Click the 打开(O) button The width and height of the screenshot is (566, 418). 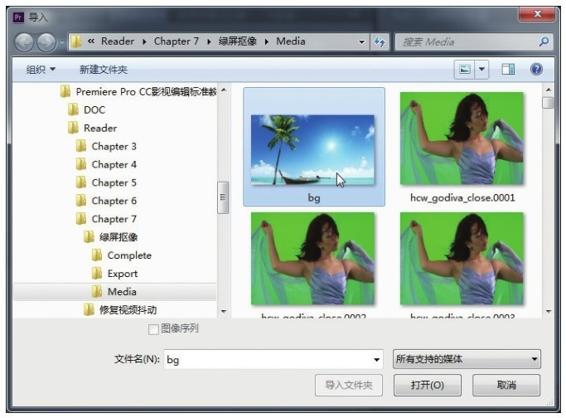tap(427, 385)
